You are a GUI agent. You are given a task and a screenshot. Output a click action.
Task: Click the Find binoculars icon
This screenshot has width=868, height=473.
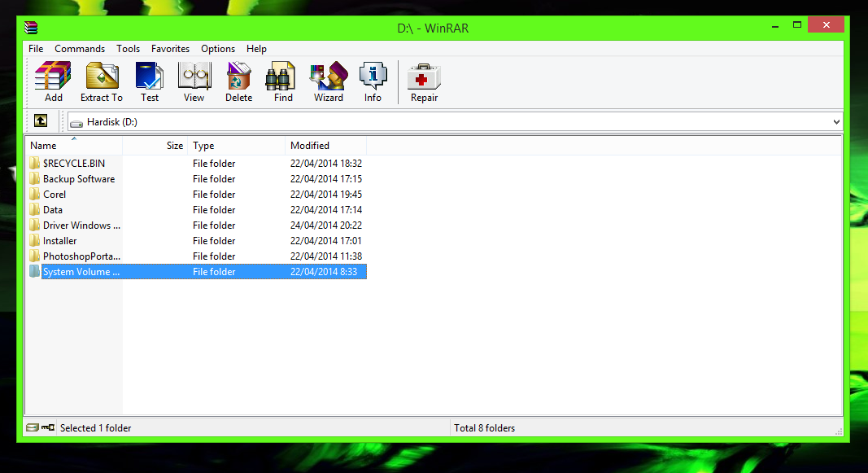pyautogui.click(x=281, y=77)
